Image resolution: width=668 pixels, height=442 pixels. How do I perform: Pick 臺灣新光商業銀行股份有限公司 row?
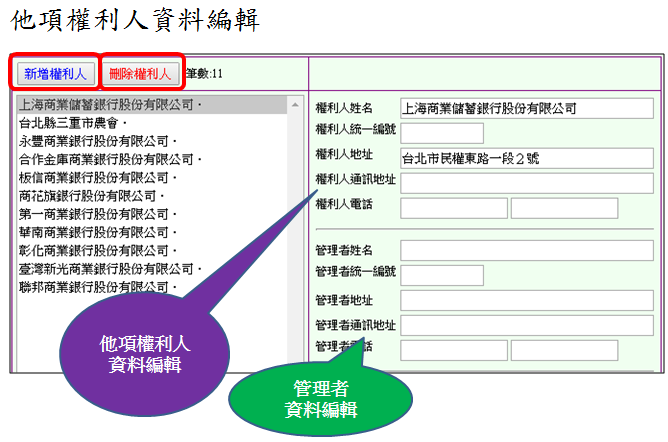pos(152,269)
